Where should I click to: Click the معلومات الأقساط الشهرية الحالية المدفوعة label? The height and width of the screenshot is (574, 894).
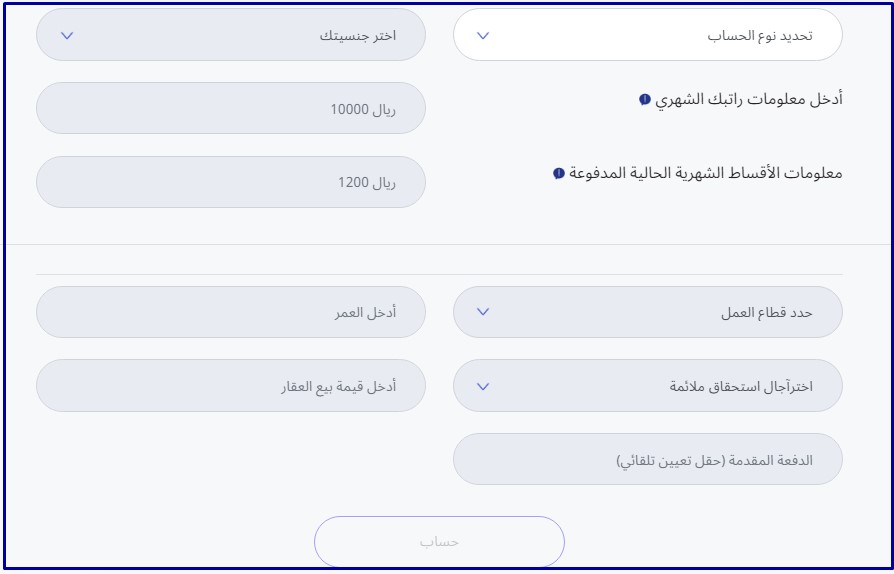(705, 173)
